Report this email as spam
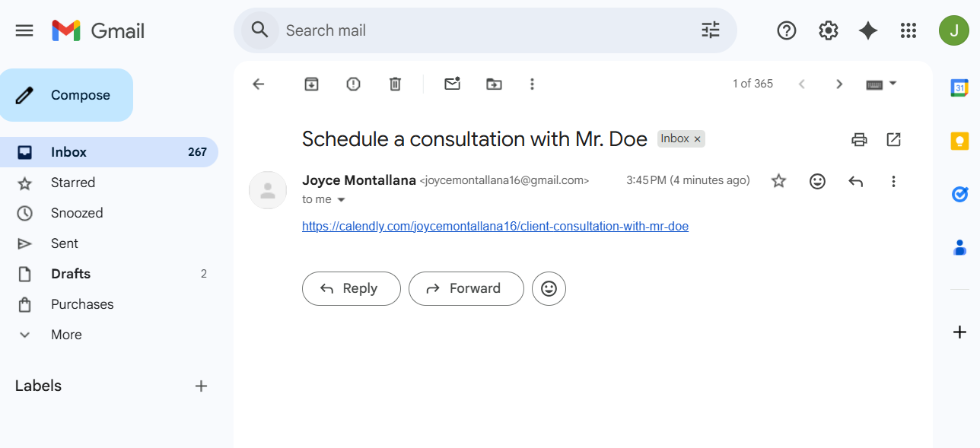980x448 pixels. coord(353,84)
